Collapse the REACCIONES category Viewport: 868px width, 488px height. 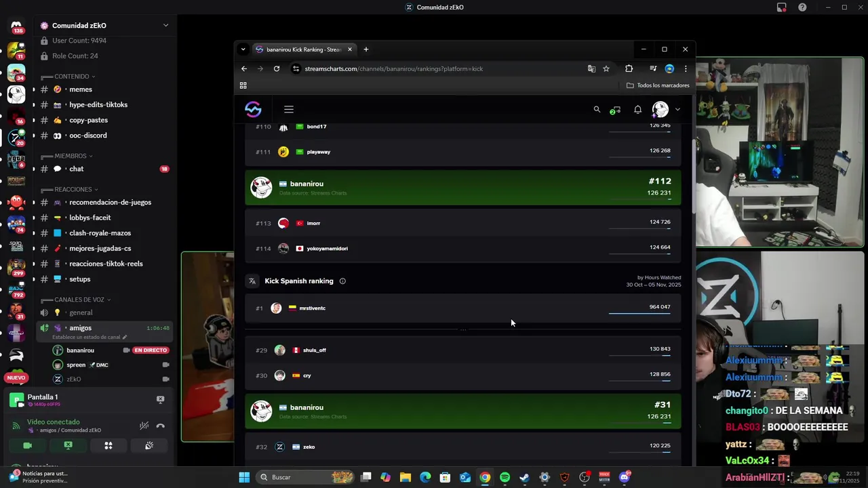pyautogui.click(x=73, y=189)
